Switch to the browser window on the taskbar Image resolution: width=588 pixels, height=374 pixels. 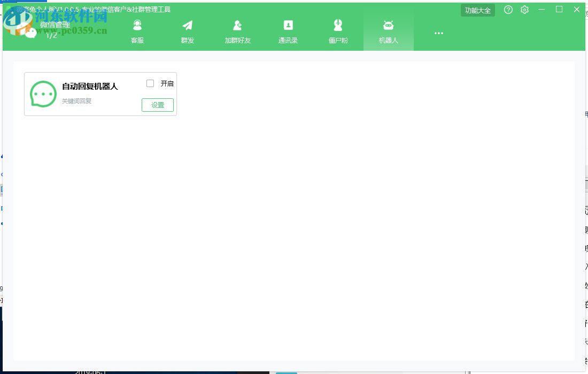click(x=287, y=371)
